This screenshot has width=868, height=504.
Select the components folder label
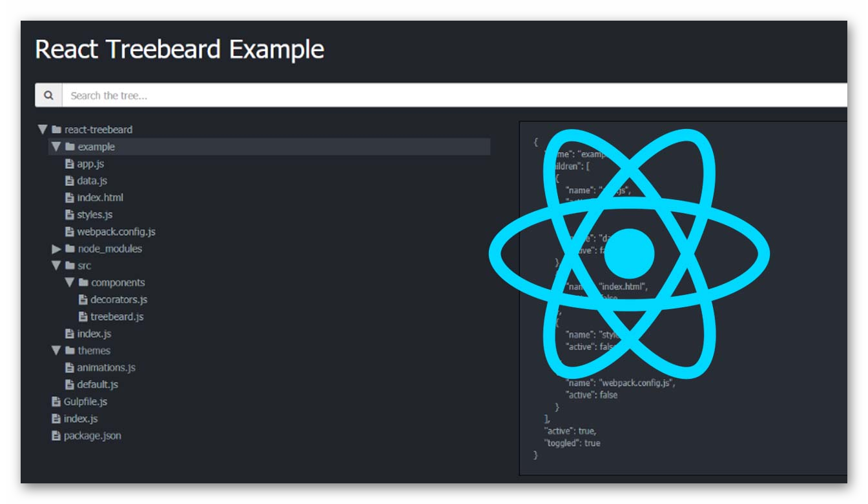click(118, 282)
